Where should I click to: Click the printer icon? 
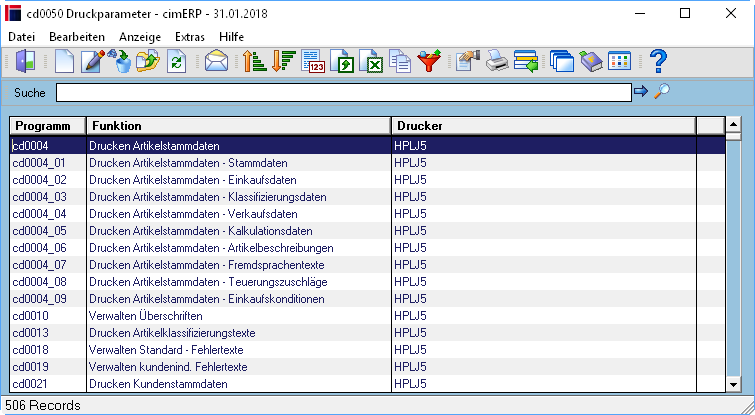tap(496, 62)
